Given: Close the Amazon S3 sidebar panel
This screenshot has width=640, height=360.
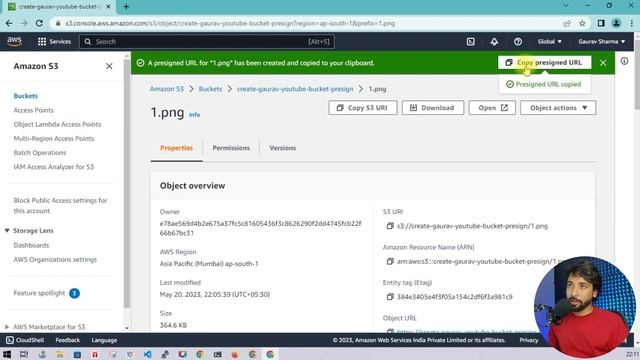Looking at the screenshot, I should 109,66.
